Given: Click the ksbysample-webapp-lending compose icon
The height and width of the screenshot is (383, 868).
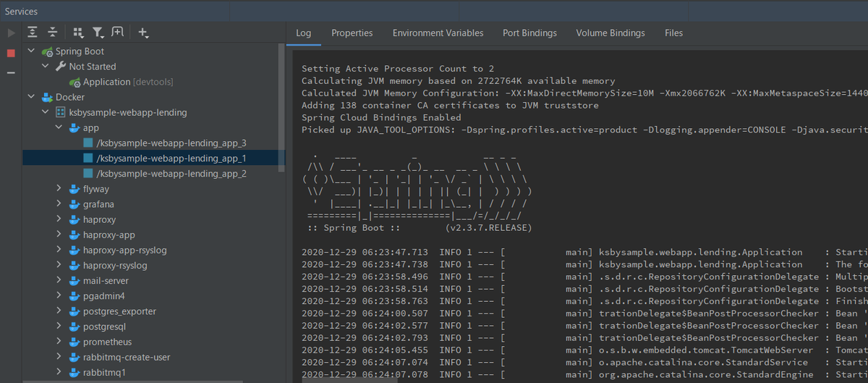Looking at the screenshot, I should pyautogui.click(x=61, y=112).
